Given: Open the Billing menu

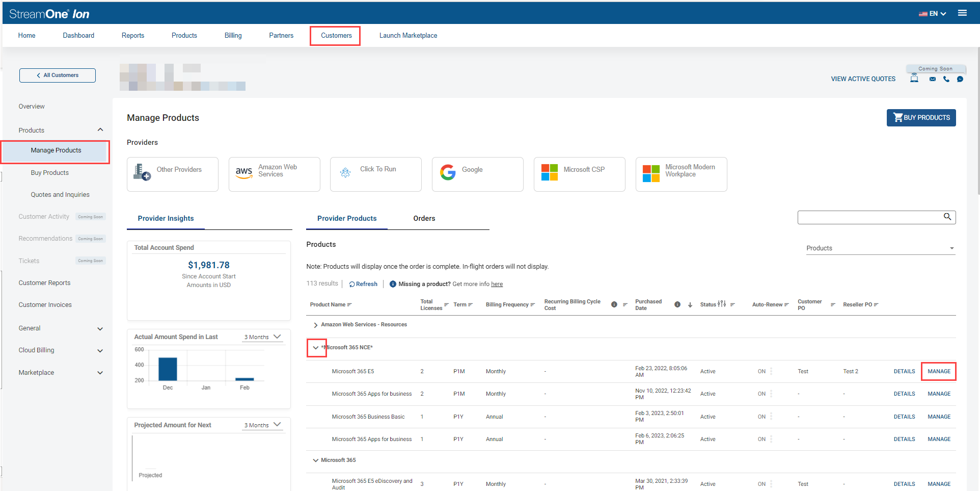Looking at the screenshot, I should point(233,36).
